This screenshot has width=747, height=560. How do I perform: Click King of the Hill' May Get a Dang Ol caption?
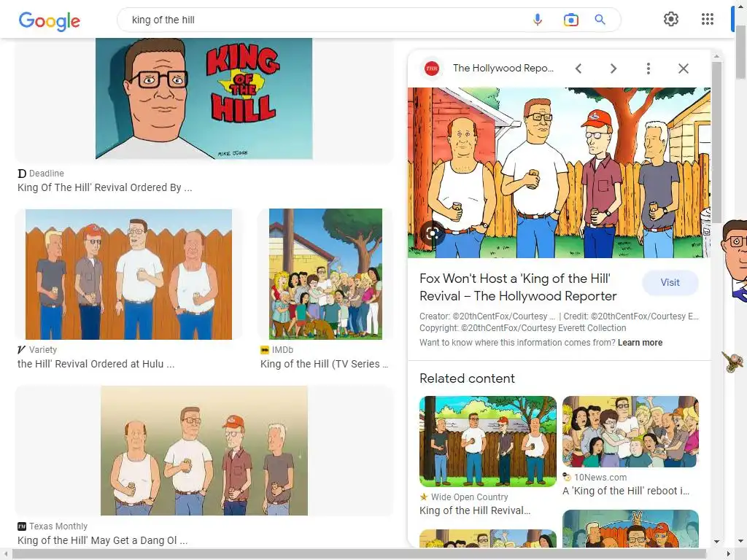[x=102, y=540]
